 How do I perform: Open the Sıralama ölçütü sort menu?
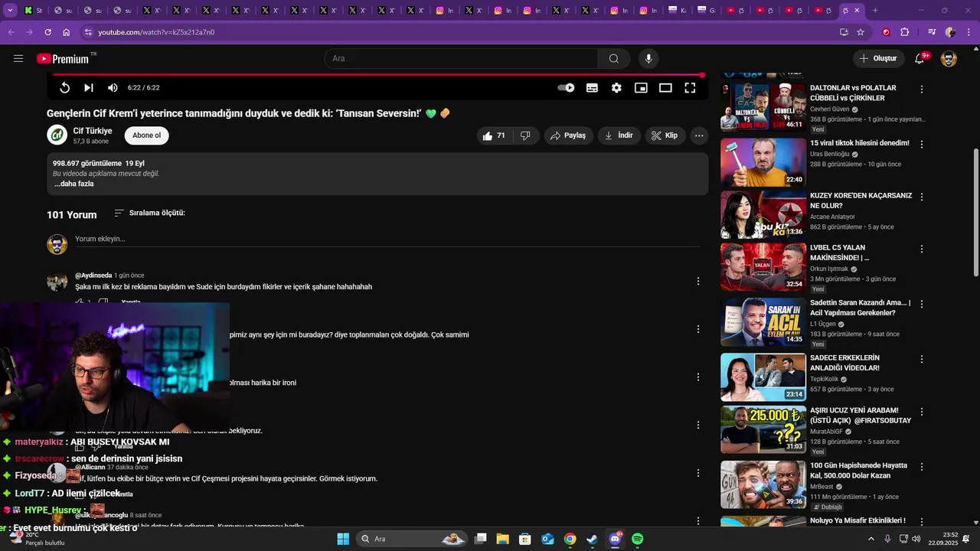pos(149,213)
